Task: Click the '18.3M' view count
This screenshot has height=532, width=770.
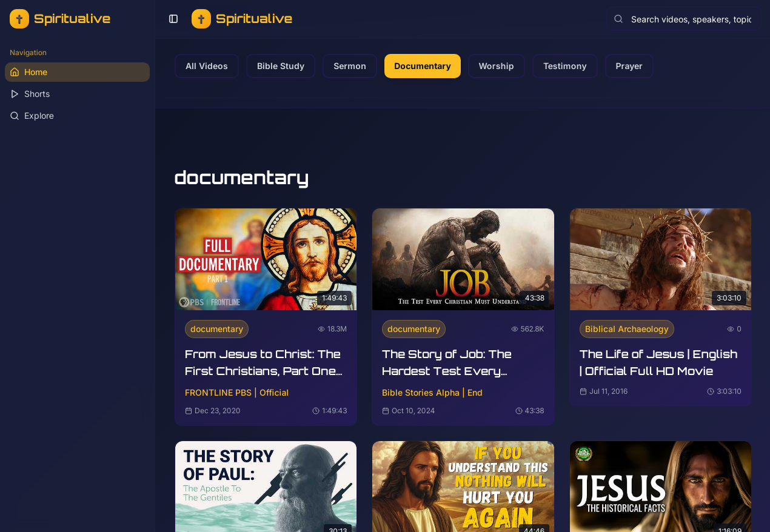Action: coord(337,329)
